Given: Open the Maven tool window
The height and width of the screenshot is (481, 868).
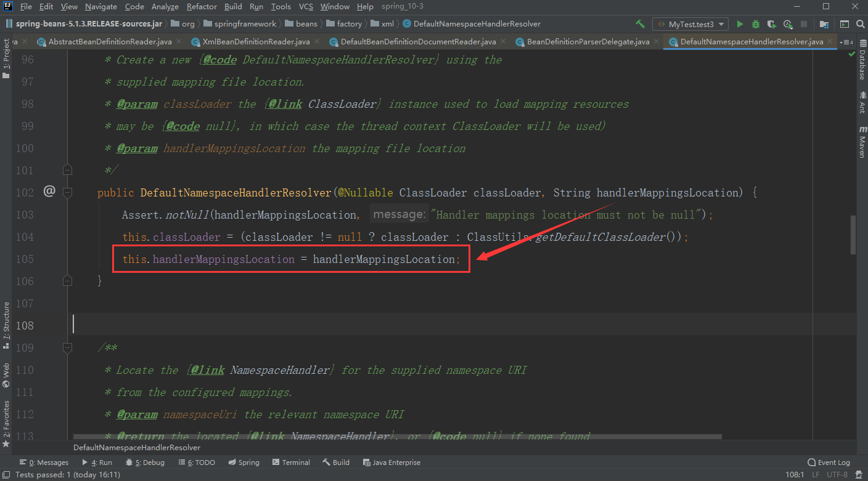Looking at the screenshot, I should pyautogui.click(x=862, y=142).
